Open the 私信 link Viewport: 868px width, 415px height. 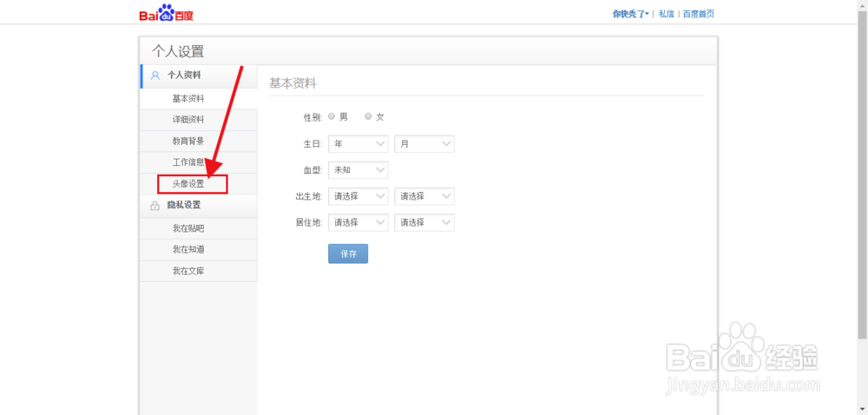pyautogui.click(x=667, y=15)
